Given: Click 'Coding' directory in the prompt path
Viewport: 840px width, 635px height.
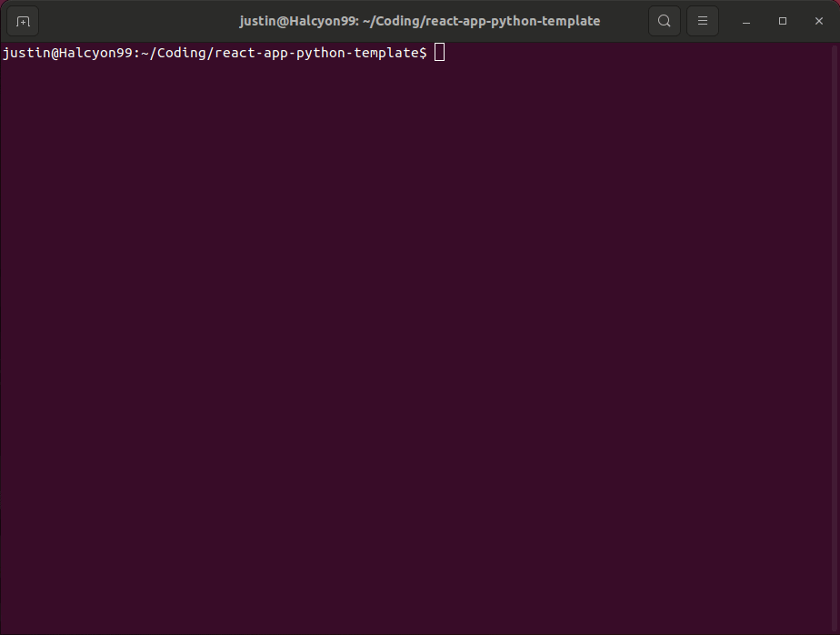Looking at the screenshot, I should coord(184,53).
